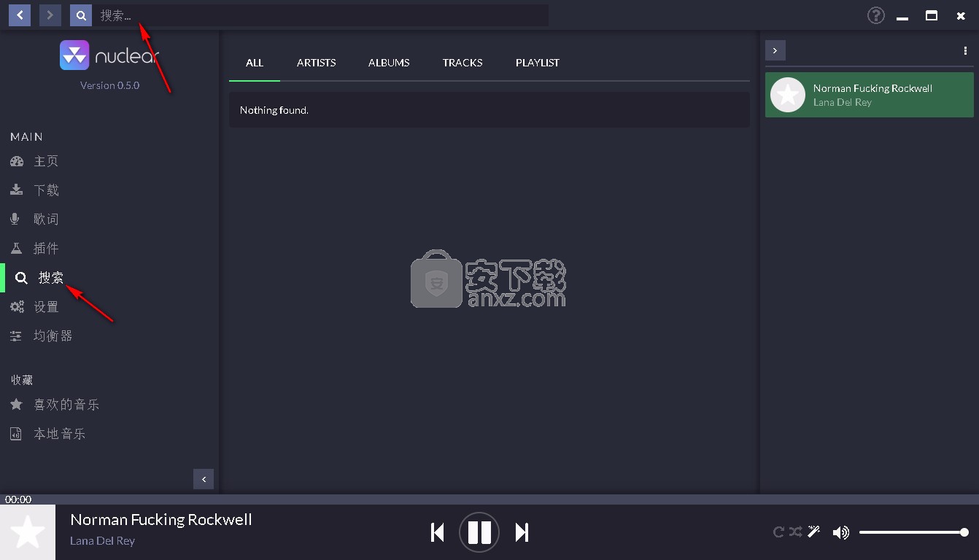Image resolution: width=979 pixels, height=560 pixels.
Task: Click the nuclear logo
Action: tap(109, 55)
